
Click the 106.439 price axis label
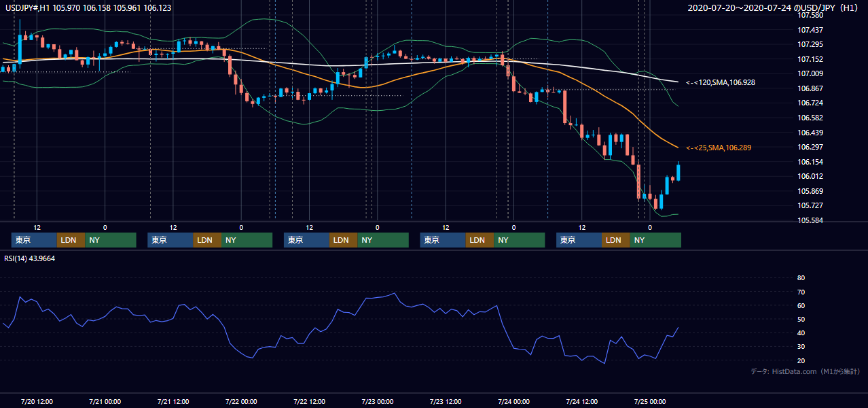810,133
